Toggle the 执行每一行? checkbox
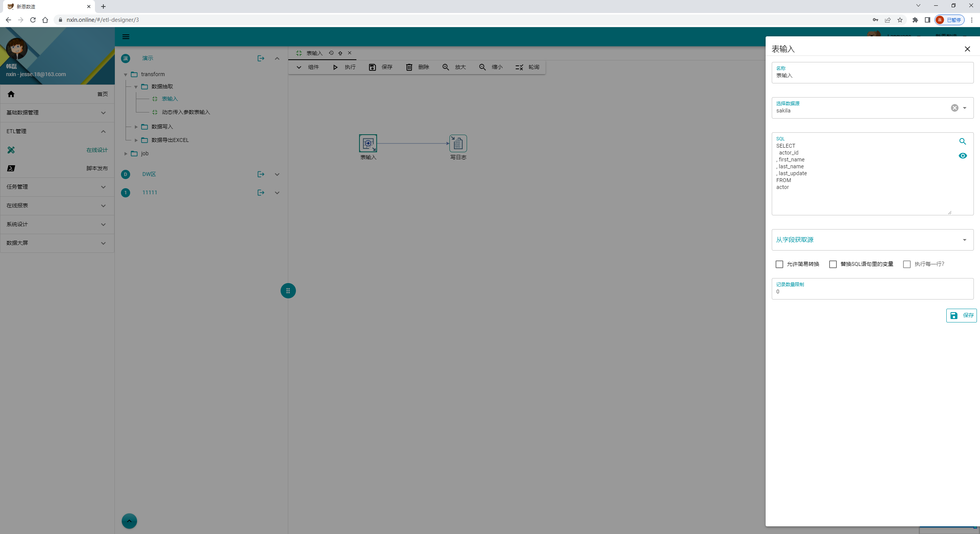The width and height of the screenshot is (980, 534). point(906,264)
